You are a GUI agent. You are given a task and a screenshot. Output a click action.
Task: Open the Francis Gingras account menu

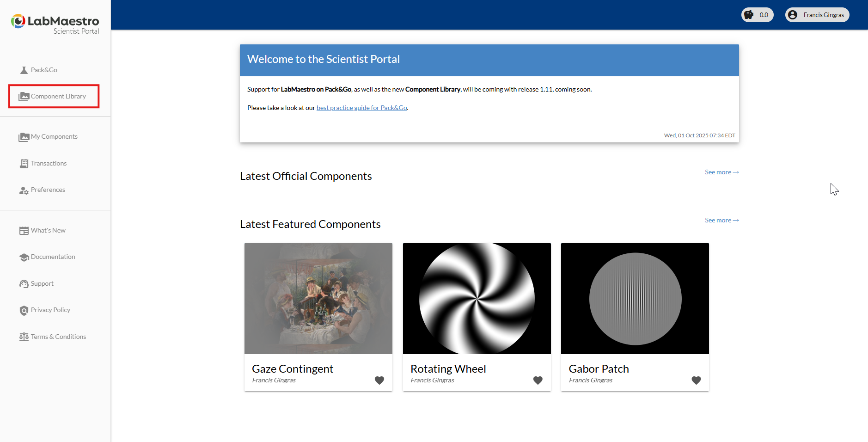817,15
